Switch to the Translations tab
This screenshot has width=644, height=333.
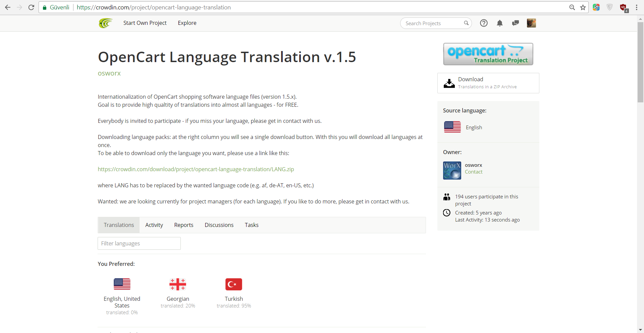pos(119,225)
